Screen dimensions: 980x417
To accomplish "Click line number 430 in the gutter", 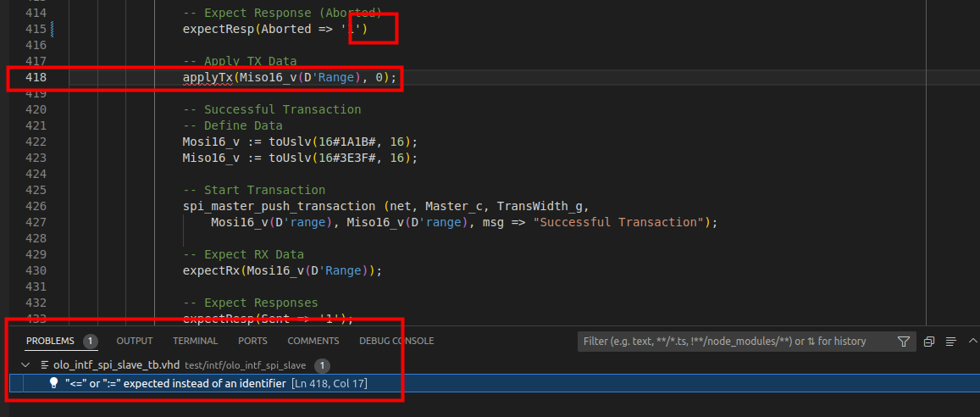I will tap(36, 270).
